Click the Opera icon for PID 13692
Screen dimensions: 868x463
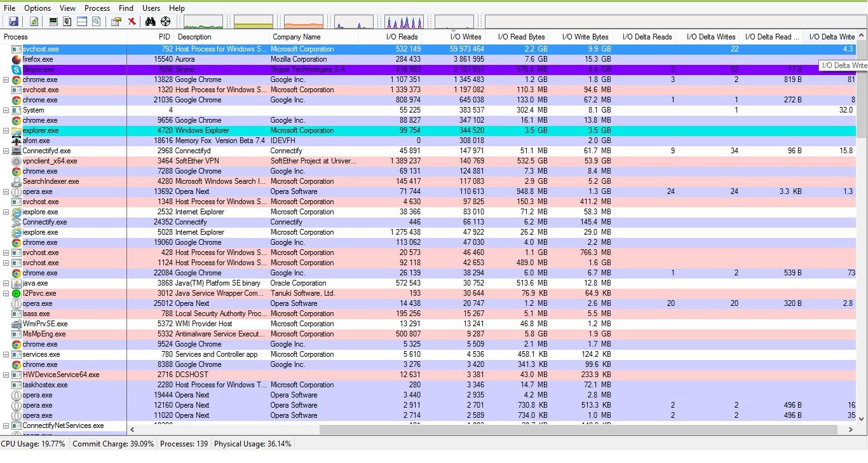click(x=17, y=191)
